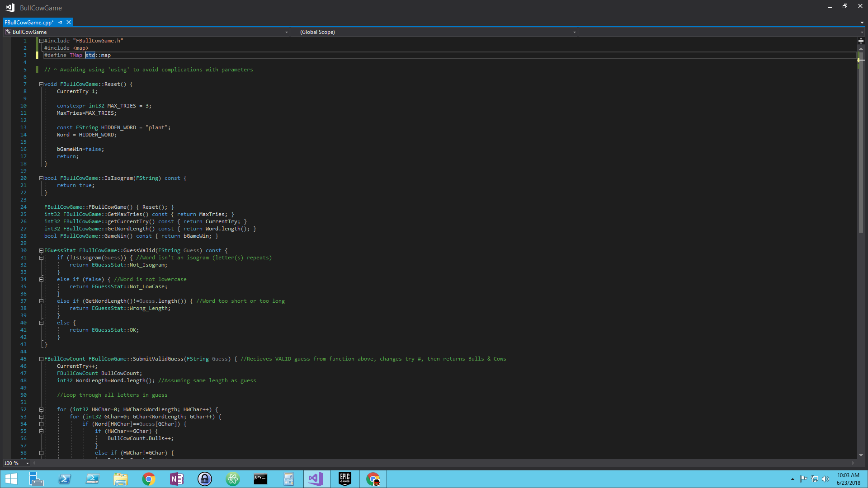Click the selected 'std' text on line 3
This screenshot has width=868, height=488.
click(90, 55)
